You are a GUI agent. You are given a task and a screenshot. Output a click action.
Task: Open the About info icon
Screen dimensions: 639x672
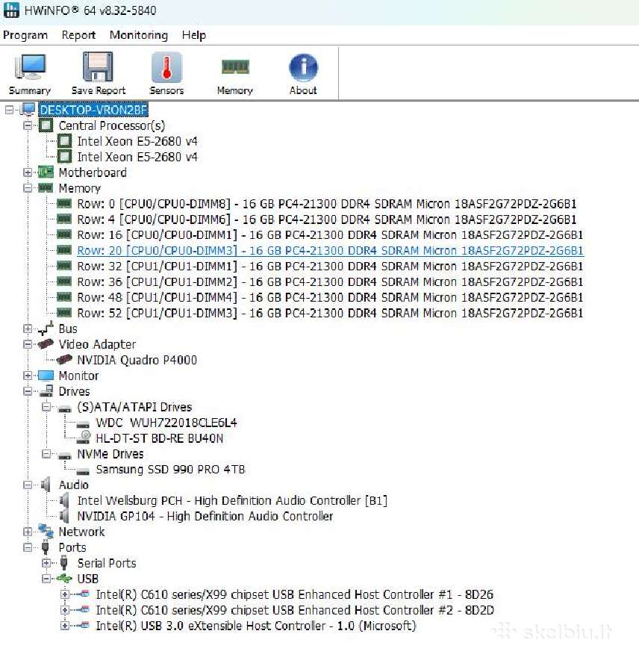pyautogui.click(x=303, y=67)
